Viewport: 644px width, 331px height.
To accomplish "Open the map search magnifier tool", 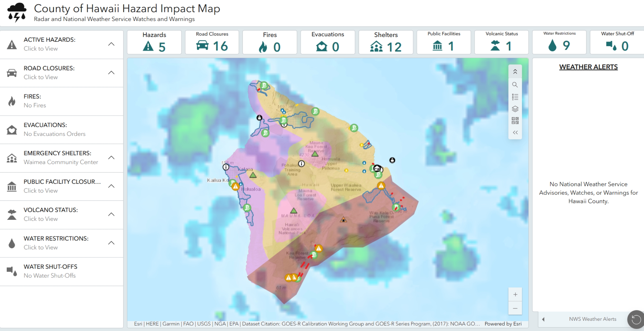I will tap(515, 85).
